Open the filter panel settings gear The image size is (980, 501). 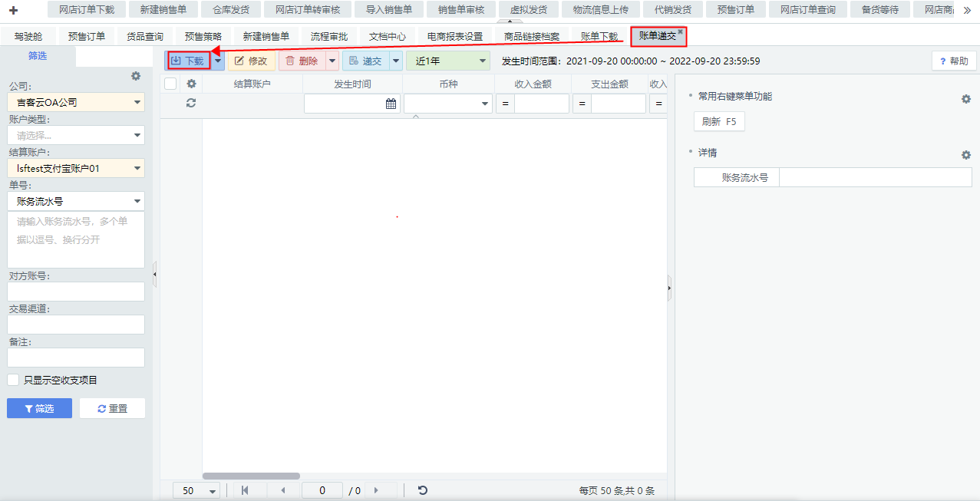[x=136, y=76]
